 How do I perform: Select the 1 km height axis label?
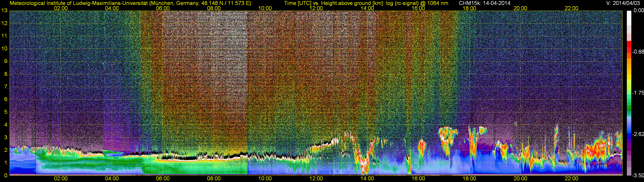click(x=6, y=163)
